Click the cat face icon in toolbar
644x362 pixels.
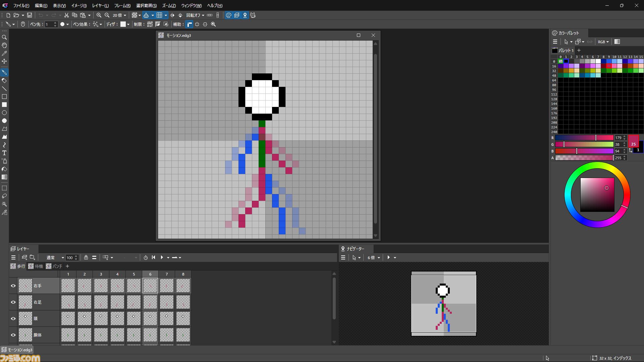[x=253, y=15]
